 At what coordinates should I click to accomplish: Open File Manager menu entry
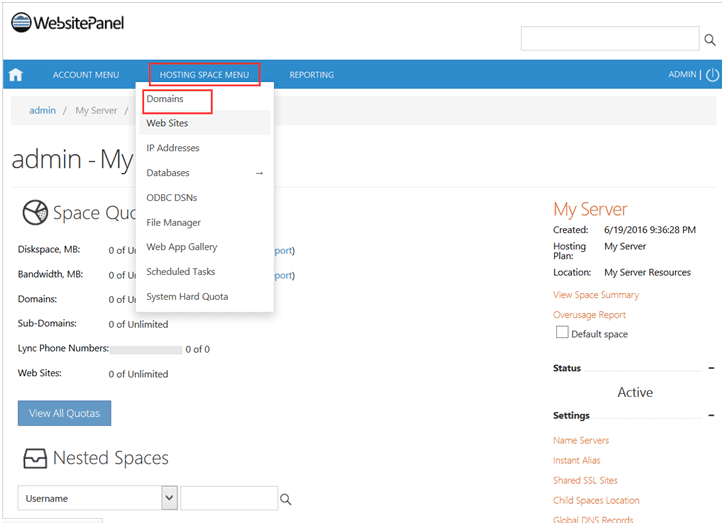tap(174, 223)
